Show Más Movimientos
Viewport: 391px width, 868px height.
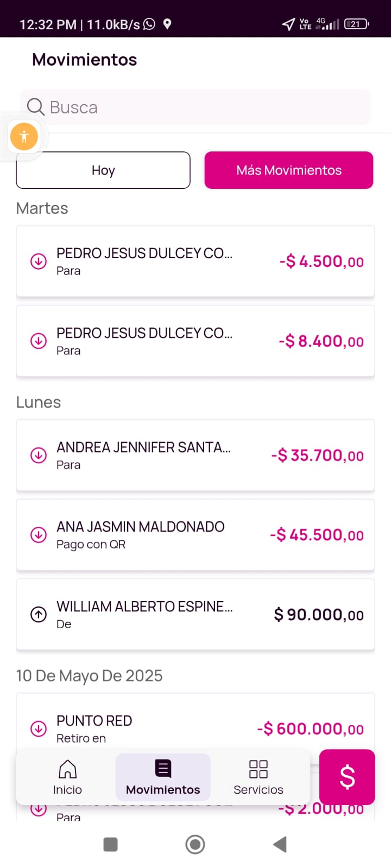coord(288,170)
